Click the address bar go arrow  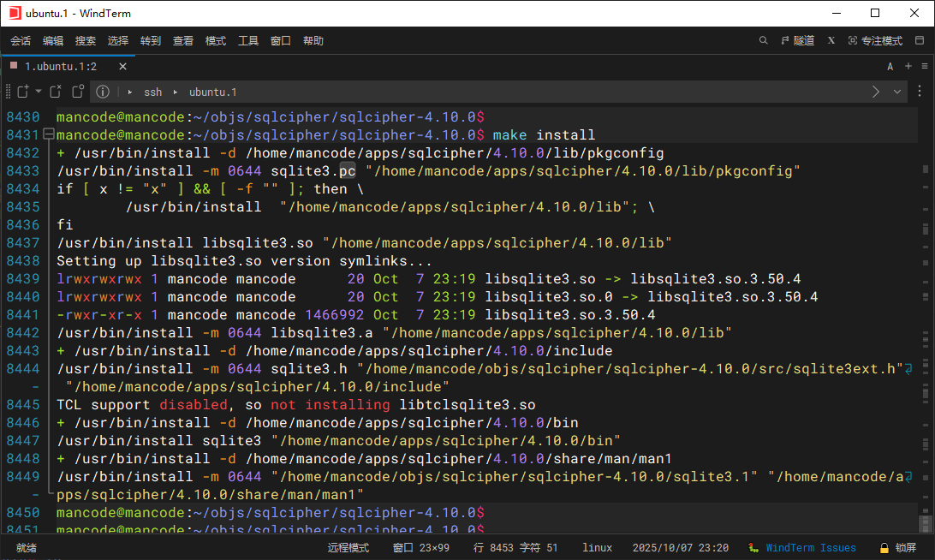pyautogui.click(x=876, y=92)
